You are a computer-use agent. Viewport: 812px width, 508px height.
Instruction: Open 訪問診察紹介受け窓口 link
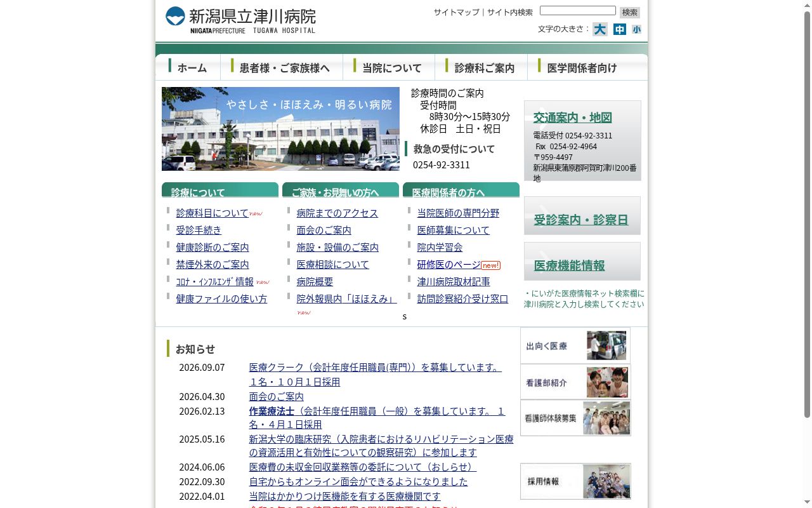462,298
